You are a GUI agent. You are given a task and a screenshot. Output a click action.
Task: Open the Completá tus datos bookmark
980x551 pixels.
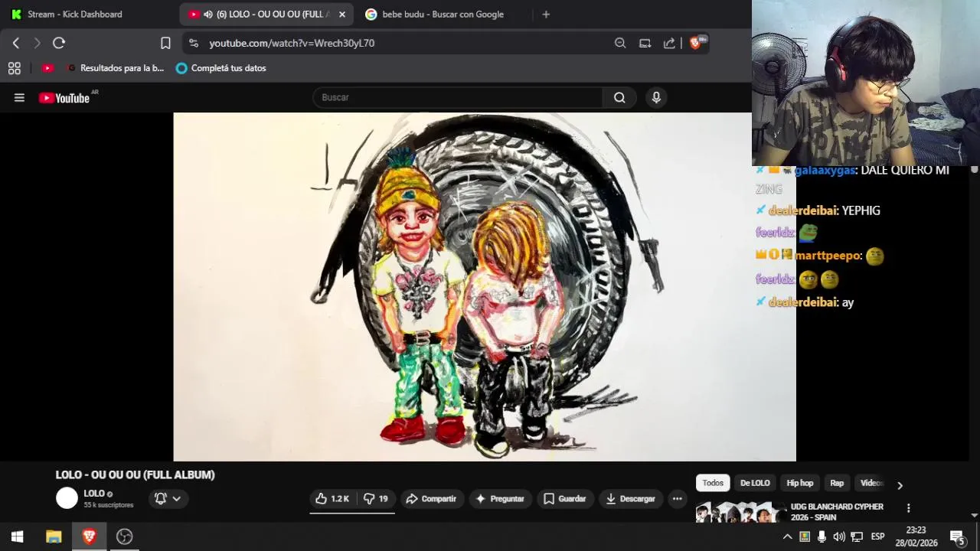pyautogui.click(x=220, y=68)
